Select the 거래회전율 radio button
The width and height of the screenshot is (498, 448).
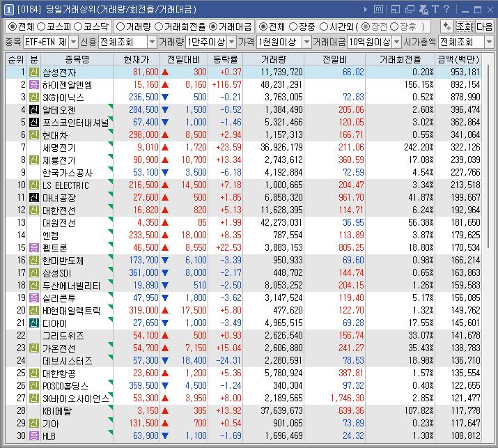[x=158, y=26]
